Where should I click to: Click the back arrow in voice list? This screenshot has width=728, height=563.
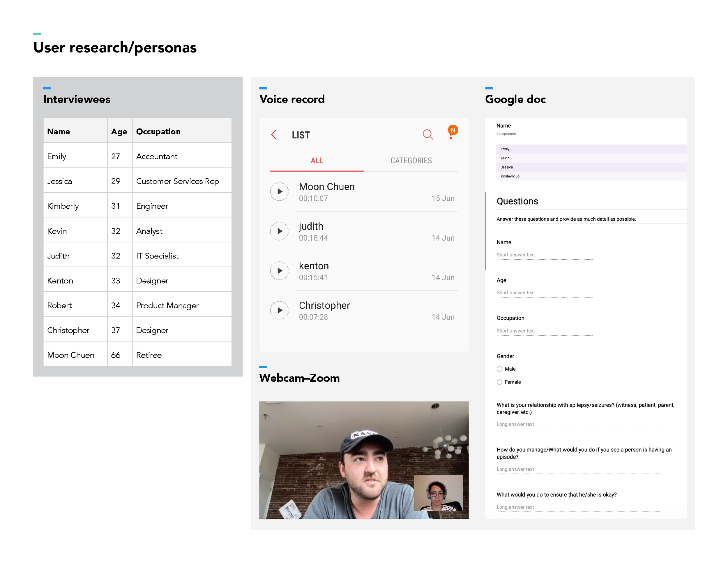click(x=274, y=135)
